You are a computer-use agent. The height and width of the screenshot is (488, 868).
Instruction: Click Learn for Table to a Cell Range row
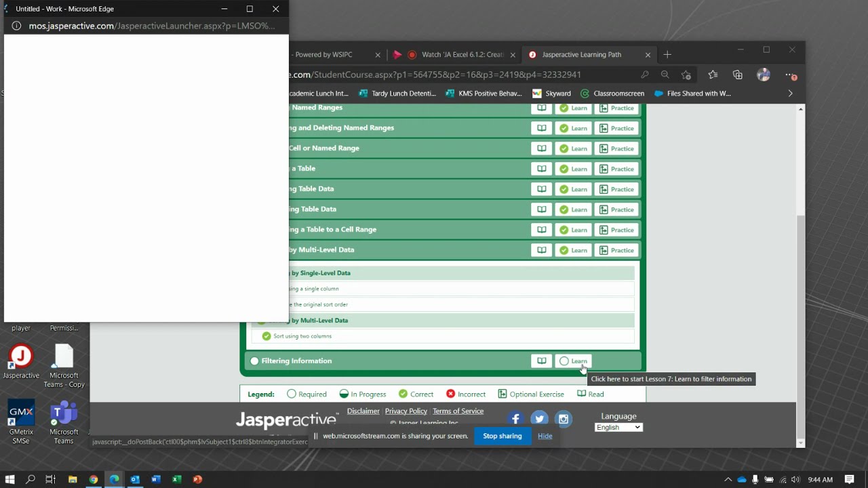[573, 230]
